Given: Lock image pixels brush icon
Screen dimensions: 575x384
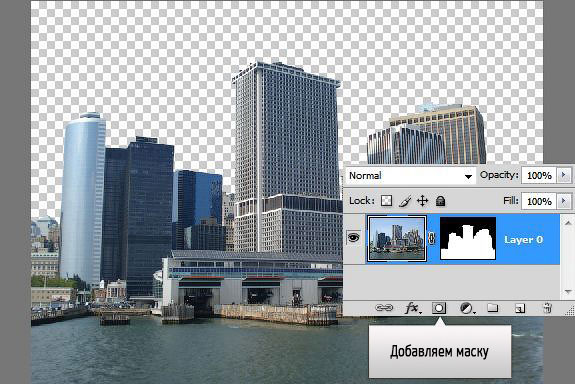Looking at the screenshot, I should pyautogui.click(x=405, y=201).
